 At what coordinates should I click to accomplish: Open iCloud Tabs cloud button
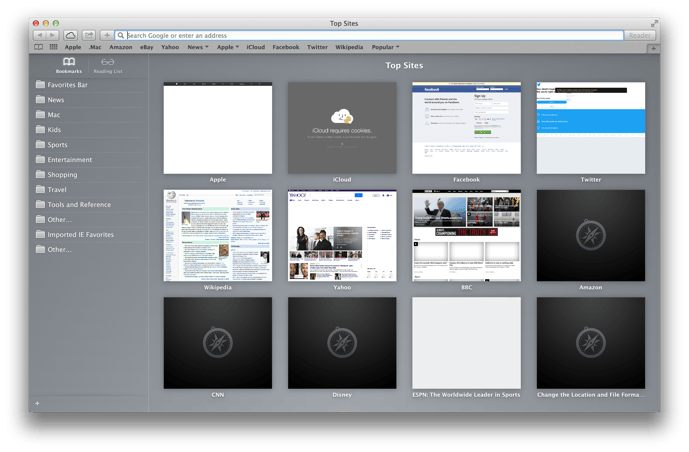coord(70,35)
